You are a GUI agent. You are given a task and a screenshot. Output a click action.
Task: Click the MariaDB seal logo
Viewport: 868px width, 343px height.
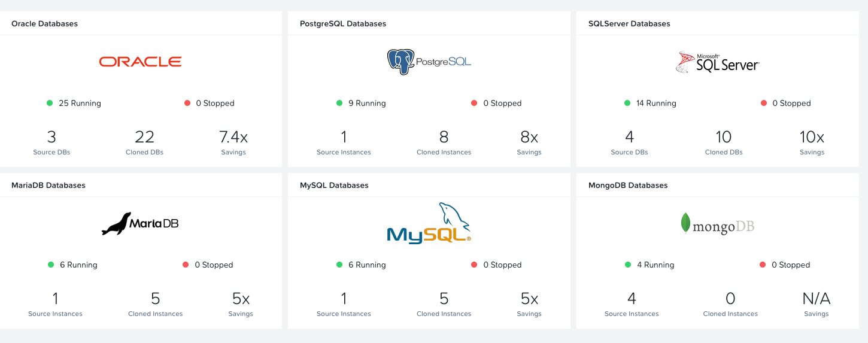point(140,223)
